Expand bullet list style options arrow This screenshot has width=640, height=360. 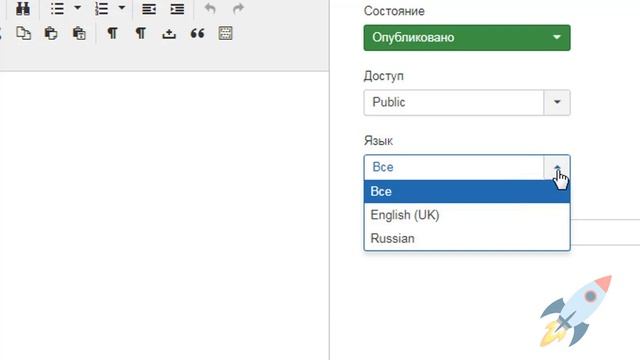(78, 8)
